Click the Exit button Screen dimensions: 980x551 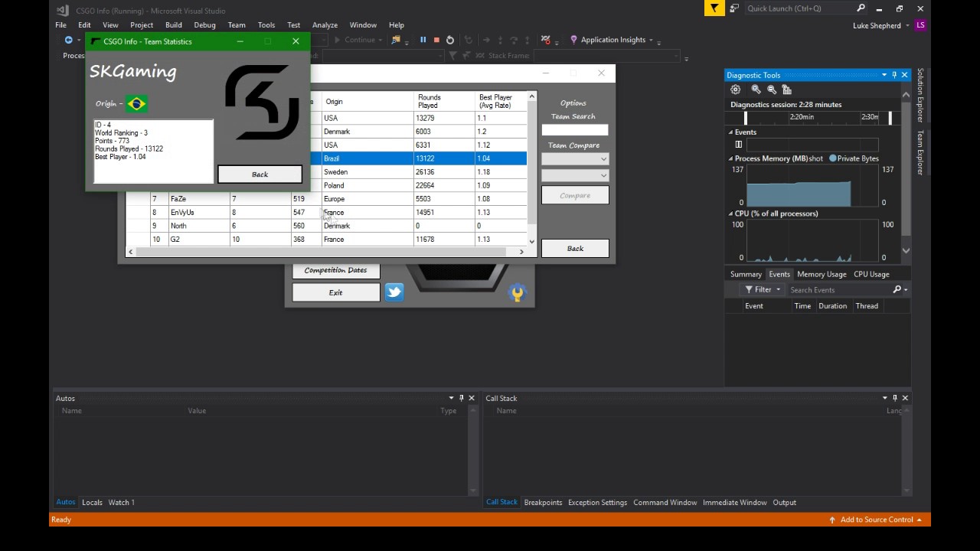(335, 292)
